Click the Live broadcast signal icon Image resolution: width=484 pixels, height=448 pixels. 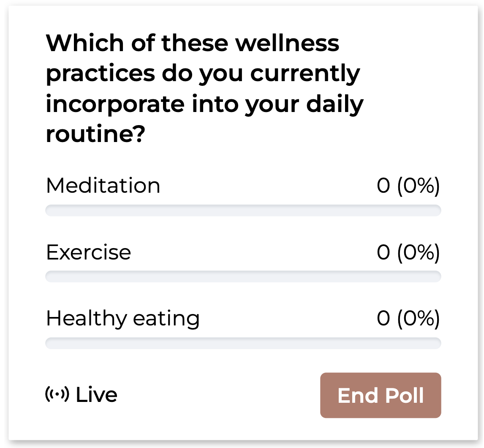(57, 394)
